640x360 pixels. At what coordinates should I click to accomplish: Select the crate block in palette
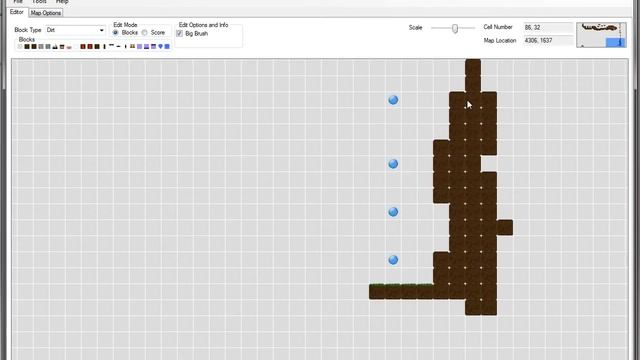[62, 47]
